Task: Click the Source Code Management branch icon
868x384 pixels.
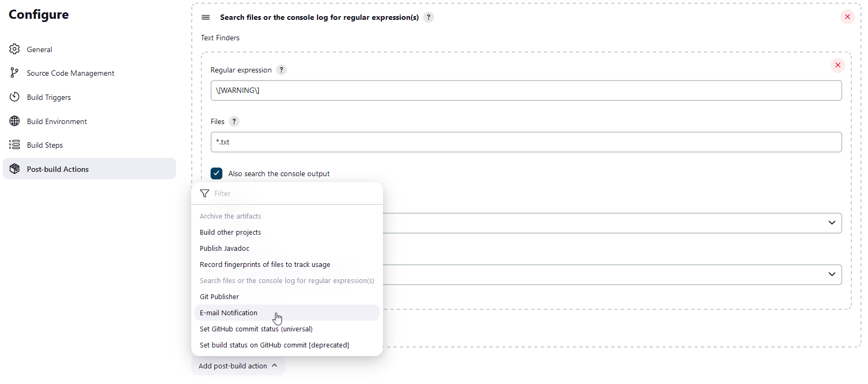Action: coord(15,73)
